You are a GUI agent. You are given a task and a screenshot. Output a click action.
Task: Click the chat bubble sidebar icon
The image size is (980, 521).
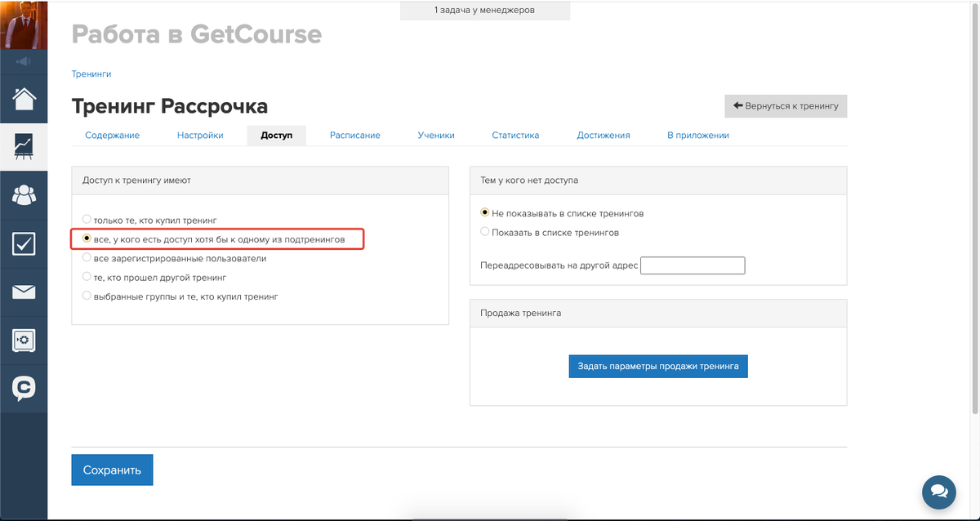click(x=24, y=388)
